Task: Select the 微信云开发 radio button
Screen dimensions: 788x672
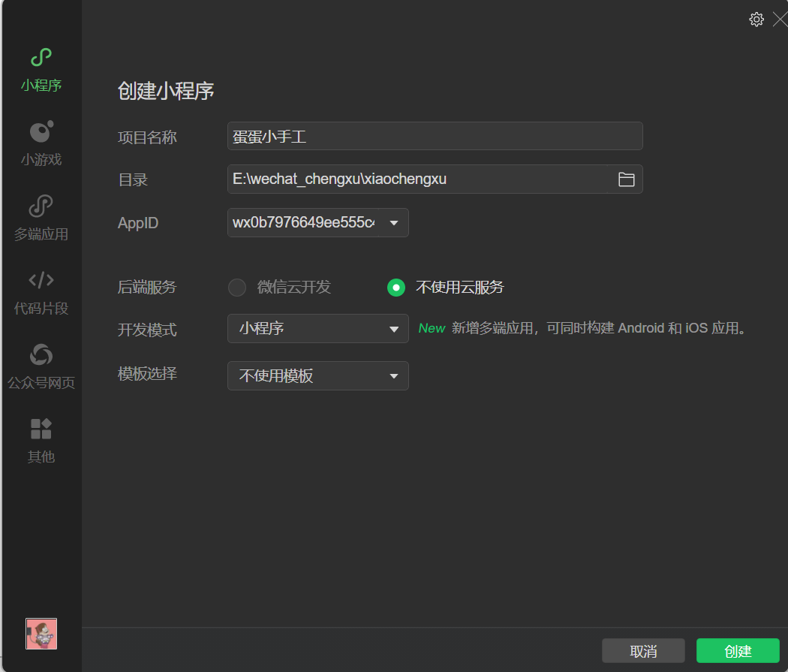Action: click(x=237, y=288)
